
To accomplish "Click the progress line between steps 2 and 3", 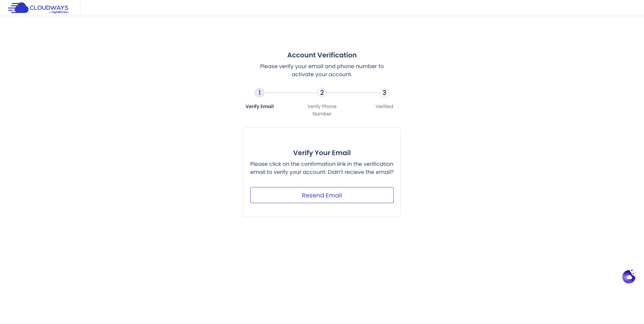I will (353, 93).
